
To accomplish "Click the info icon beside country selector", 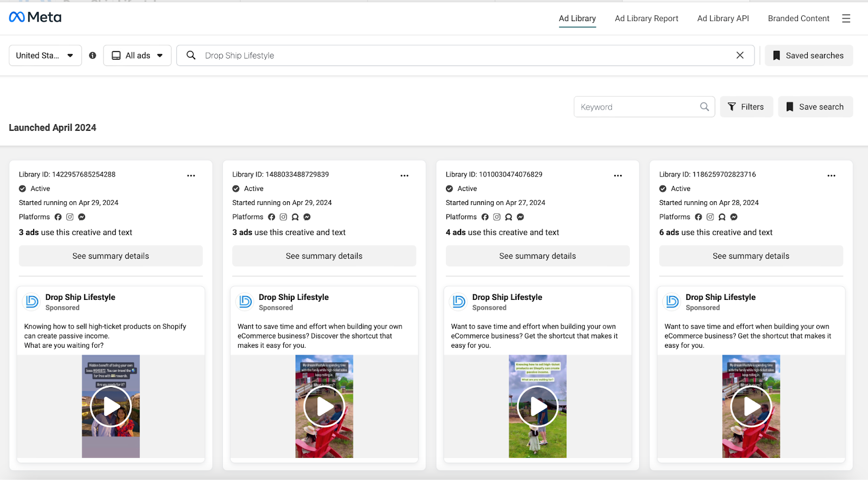I will pos(93,55).
